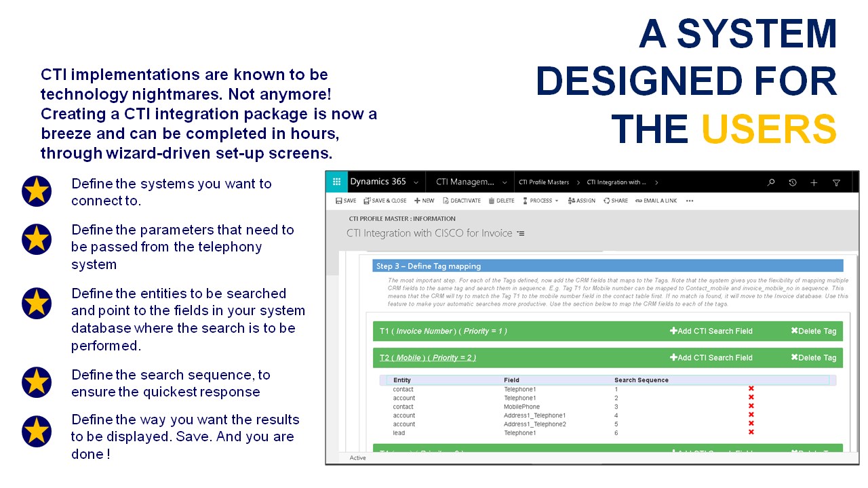The height and width of the screenshot is (488, 868).
Task: Click the chevron after CTI Profile Masters
Action: (x=578, y=182)
